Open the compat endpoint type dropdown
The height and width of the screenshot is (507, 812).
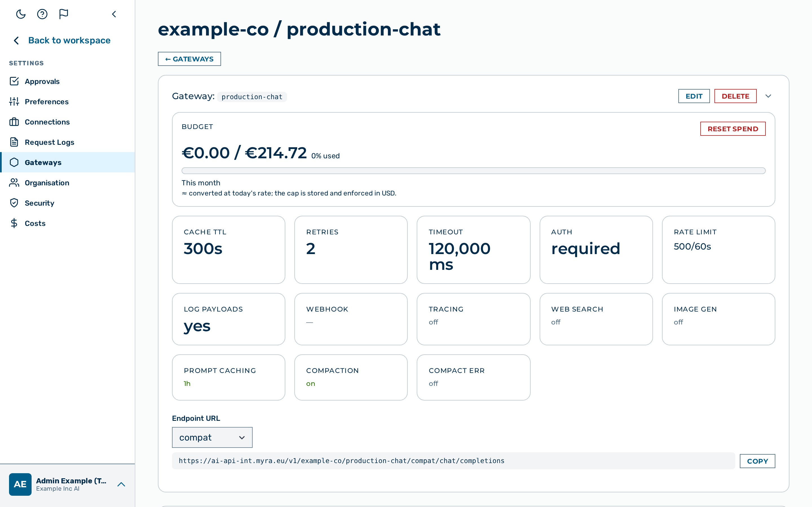click(x=212, y=437)
